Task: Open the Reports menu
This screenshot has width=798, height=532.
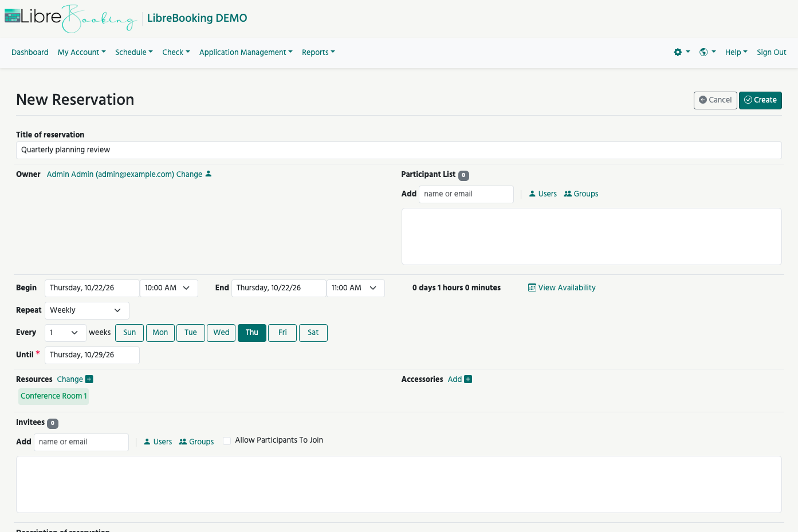Action: click(x=319, y=52)
